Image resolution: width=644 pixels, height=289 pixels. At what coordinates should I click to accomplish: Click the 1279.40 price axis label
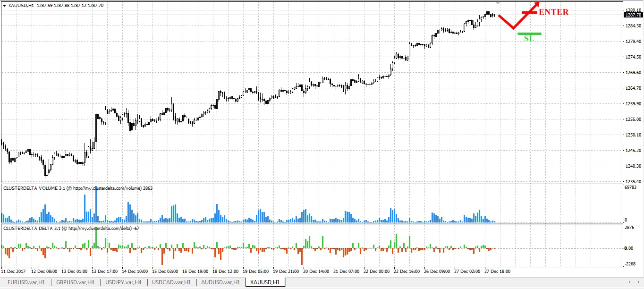pos(633,42)
